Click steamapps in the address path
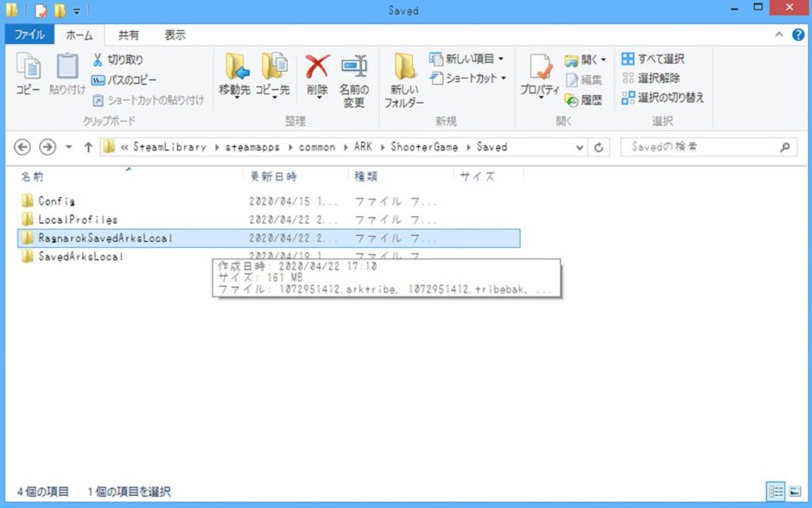Viewport: 812px width, 508px height. click(252, 147)
